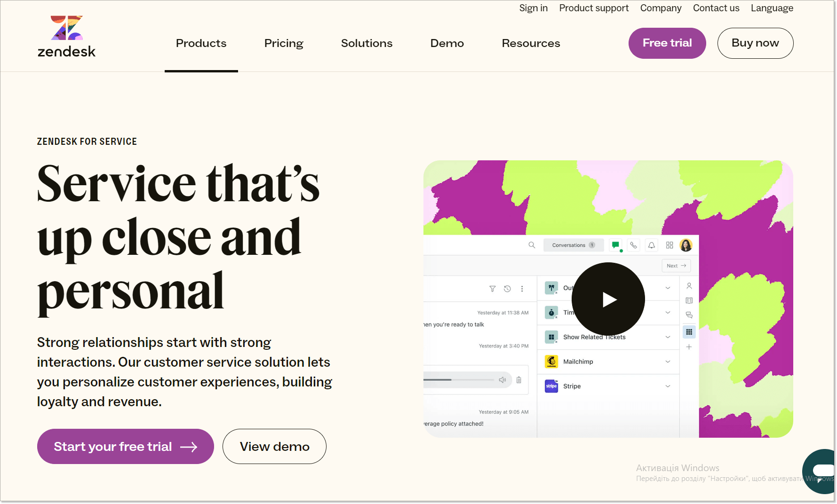Image resolution: width=837 pixels, height=504 pixels.
Task: Expand the Time tracking row chevron
Action: [668, 313]
